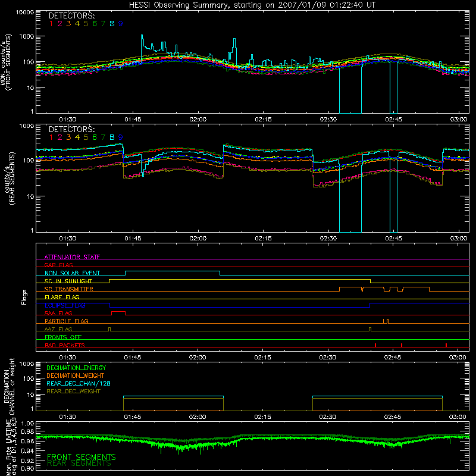Select detector 3 in front segments legend
Viewport: 476px width, 476px height.
68,24
